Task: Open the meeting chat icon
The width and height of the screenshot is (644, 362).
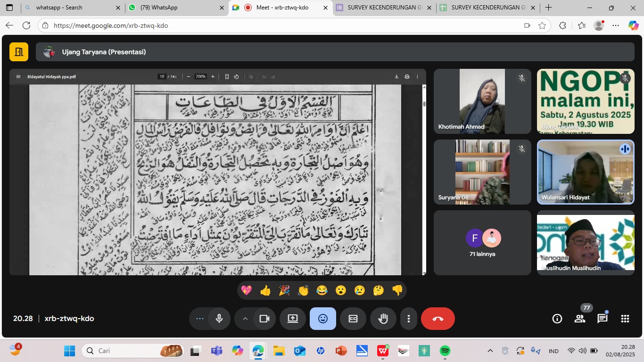Action: [602, 319]
